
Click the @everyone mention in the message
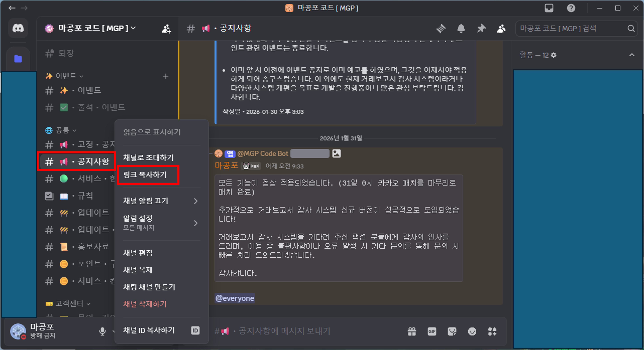234,298
